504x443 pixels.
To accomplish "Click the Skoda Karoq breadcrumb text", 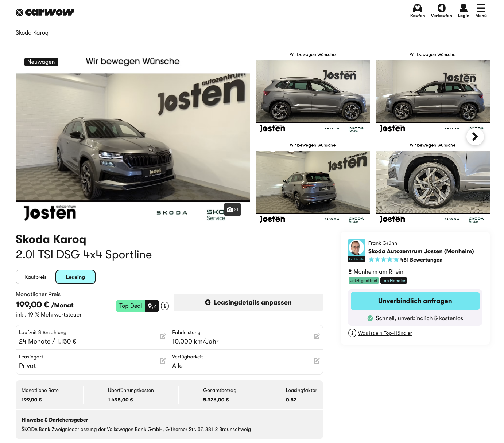I will (x=32, y=33).
